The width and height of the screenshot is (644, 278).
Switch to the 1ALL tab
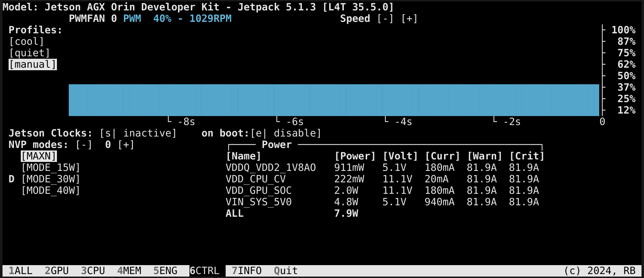click(x=20, y=271)
